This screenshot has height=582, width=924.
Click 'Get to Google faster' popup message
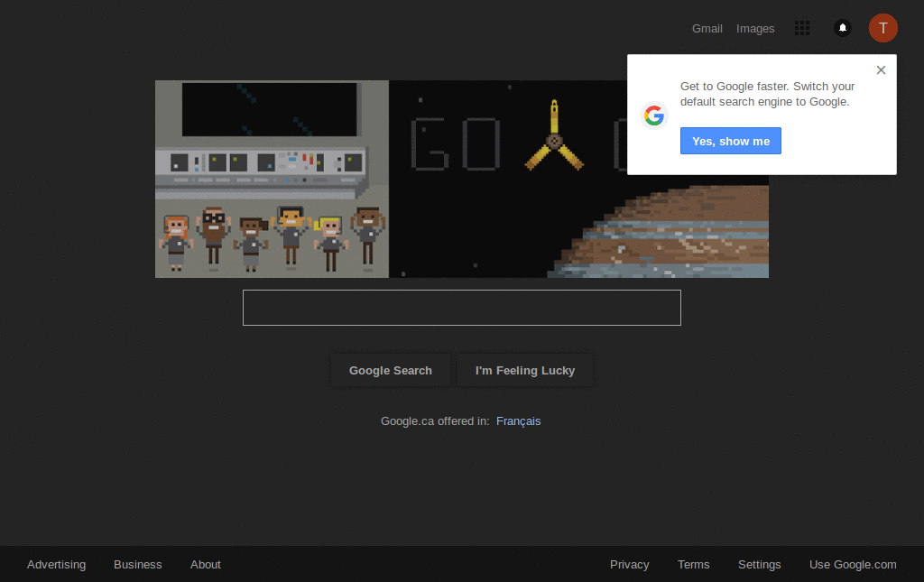[x=767, y=94]
